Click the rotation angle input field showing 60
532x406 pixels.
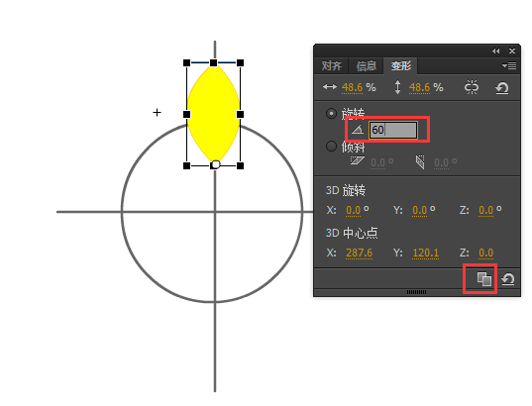(393, 130)
